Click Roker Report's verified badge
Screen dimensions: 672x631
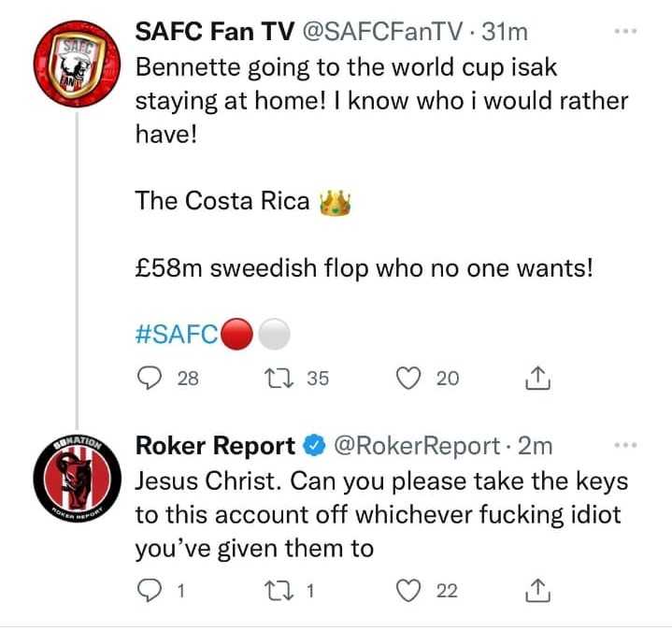[x=315, y=446]
